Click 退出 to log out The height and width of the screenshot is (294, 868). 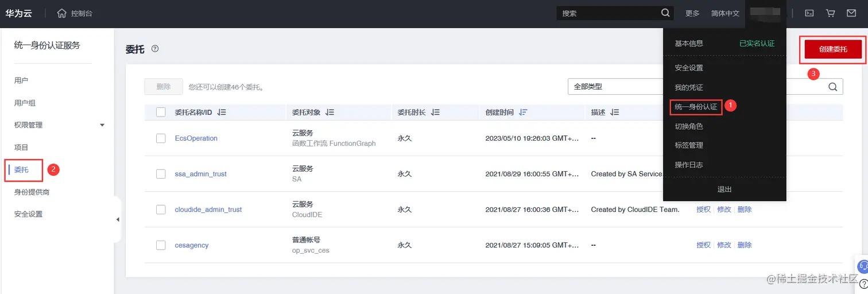[x=724, y=189]
